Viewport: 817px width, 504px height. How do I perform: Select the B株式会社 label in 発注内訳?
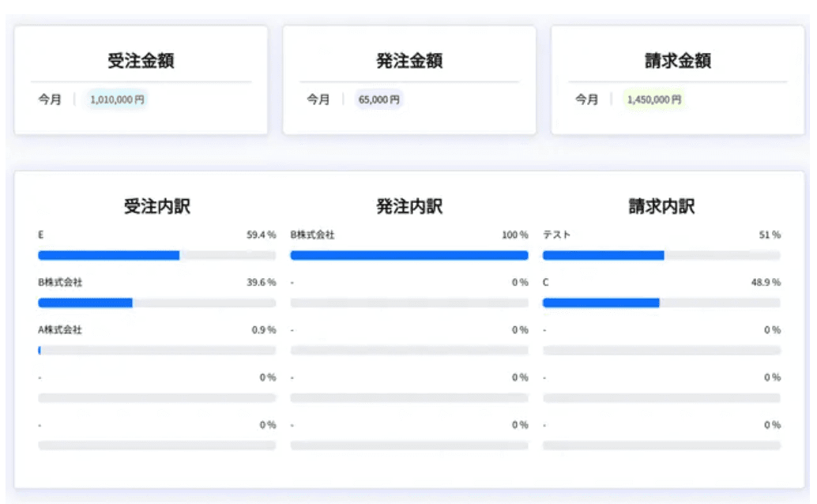tap(312, 235)
